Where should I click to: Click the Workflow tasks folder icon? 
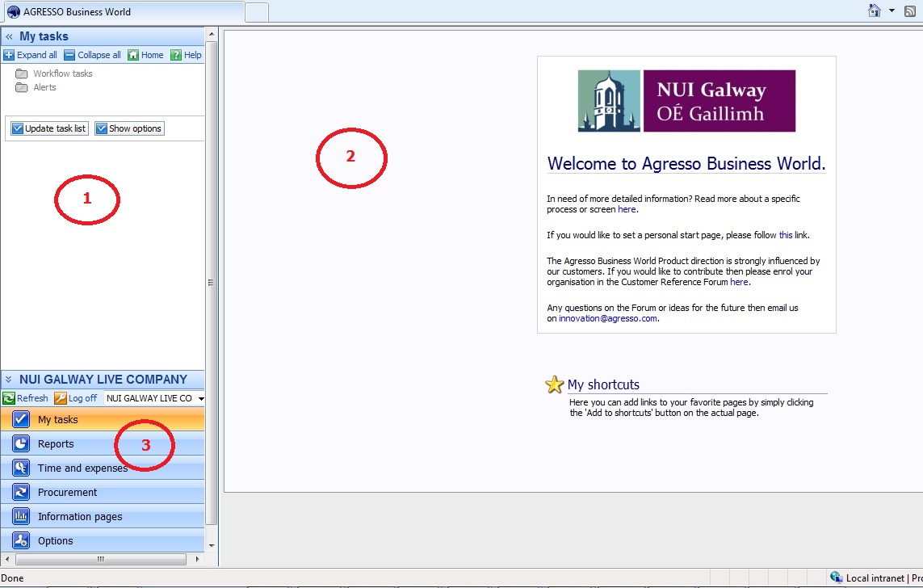click(x=21, y=73)
